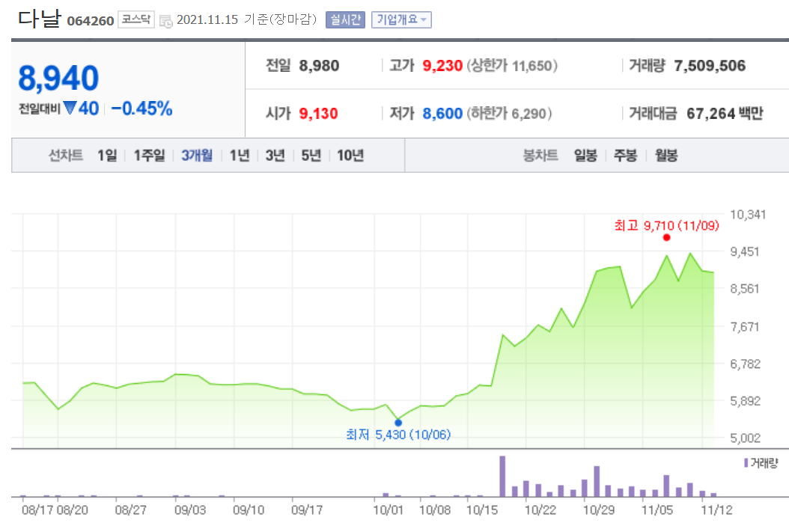Click the current price 8,940

point(58,79)
